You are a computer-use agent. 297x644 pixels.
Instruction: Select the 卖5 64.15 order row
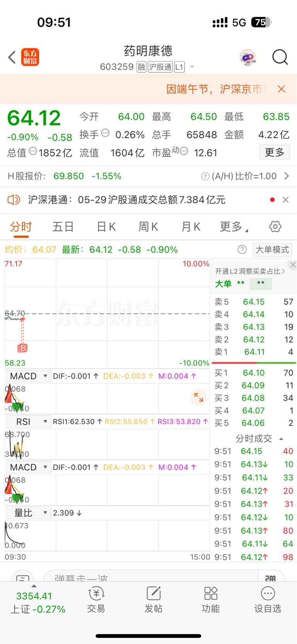coord(254,302)
